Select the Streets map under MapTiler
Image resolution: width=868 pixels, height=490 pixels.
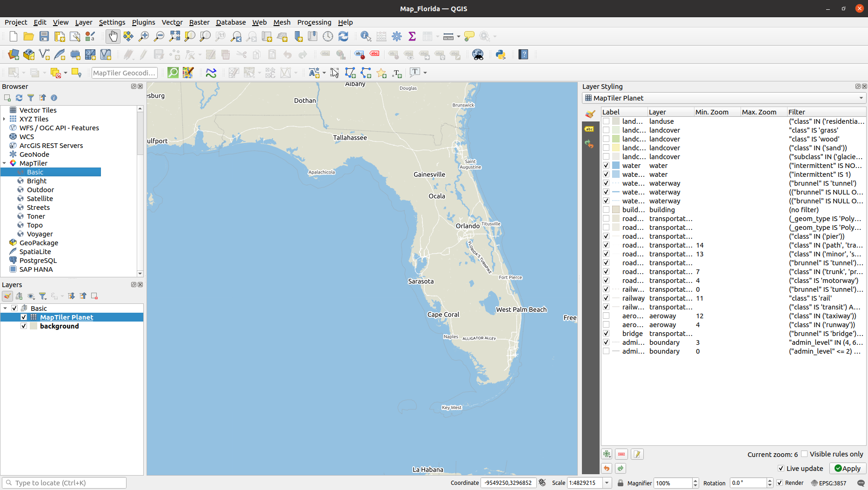pyautogui.click(x=38, y=208)
